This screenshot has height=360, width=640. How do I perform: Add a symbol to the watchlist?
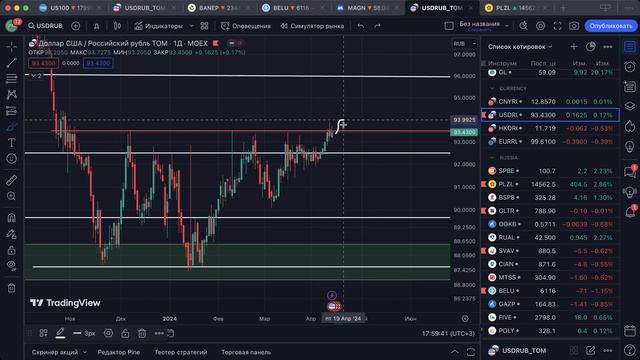click(x=574, y=47)
